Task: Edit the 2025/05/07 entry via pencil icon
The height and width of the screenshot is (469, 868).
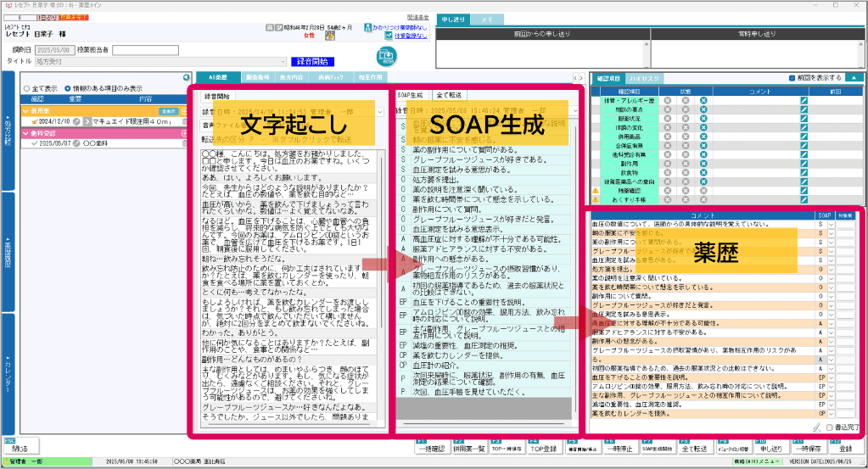Action: (76, 143)
